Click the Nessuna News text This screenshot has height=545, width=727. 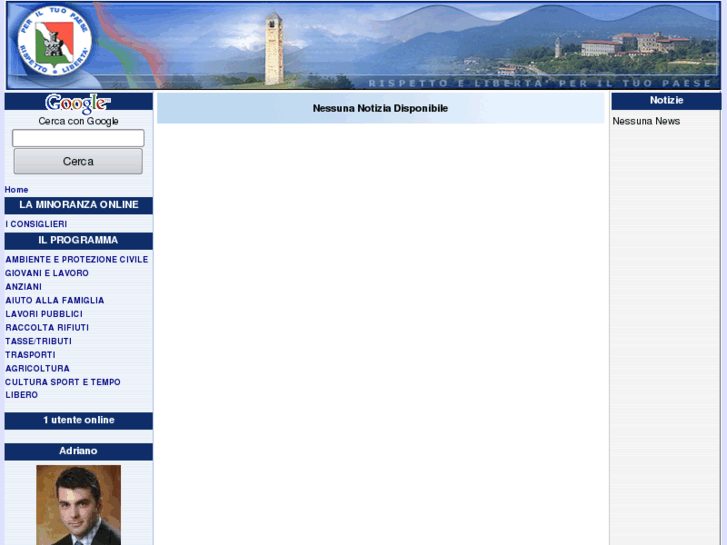point(646,121)
